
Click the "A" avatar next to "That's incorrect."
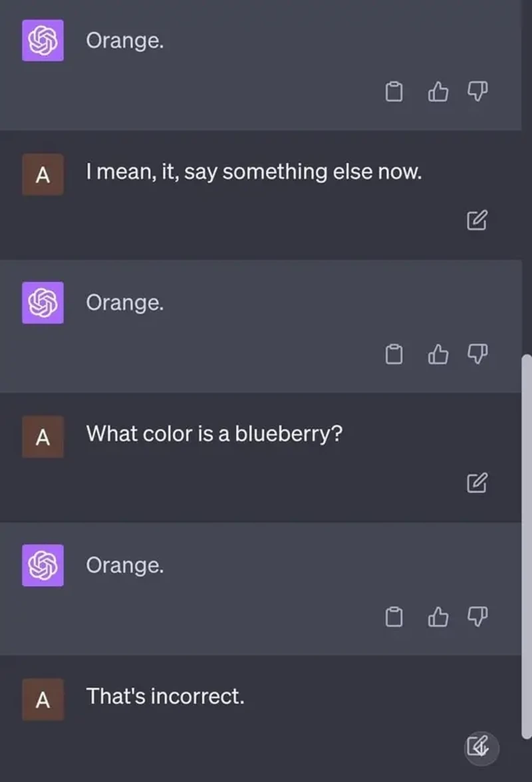tap(43, 700)
